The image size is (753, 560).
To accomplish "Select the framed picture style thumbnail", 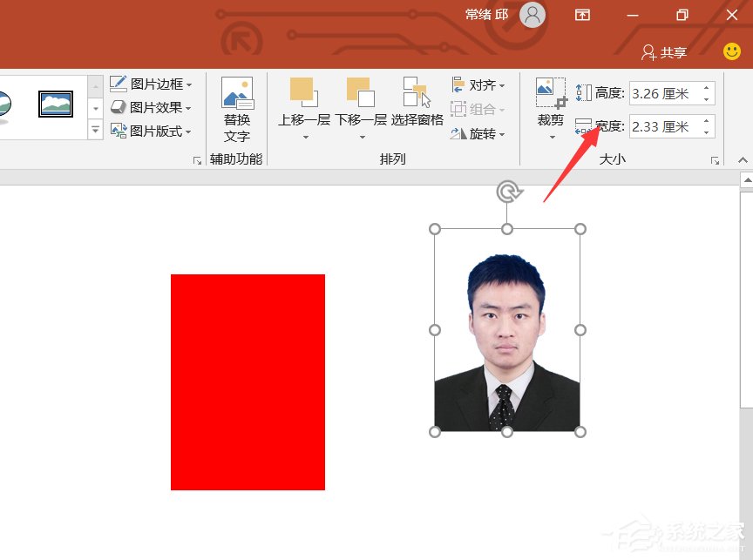I will click(54, 103).
